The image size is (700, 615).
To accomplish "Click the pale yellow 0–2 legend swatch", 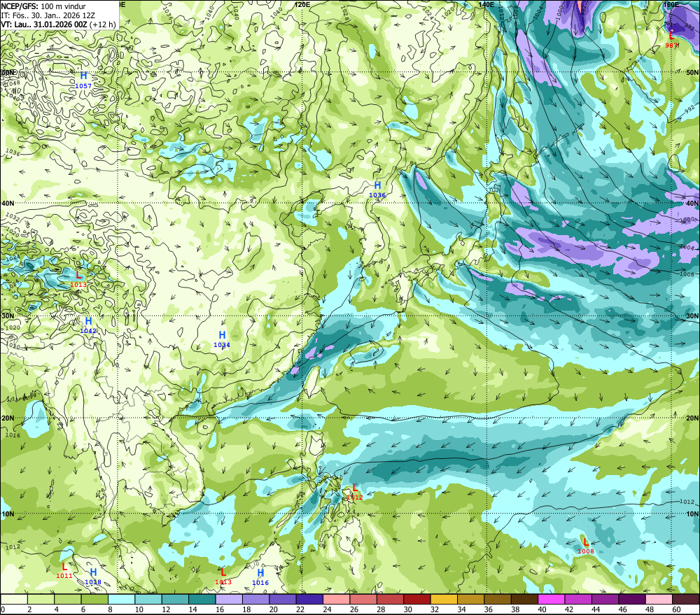I will click(14, 600).
